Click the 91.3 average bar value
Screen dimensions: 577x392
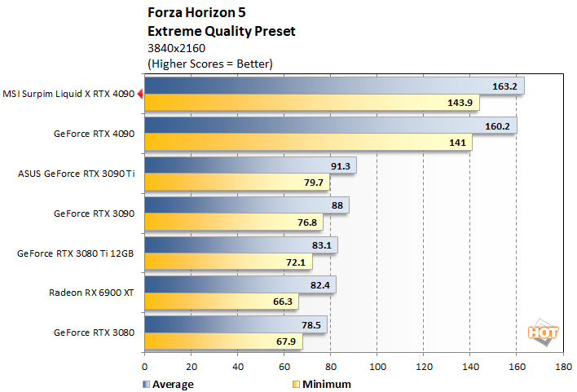[341, 166]
